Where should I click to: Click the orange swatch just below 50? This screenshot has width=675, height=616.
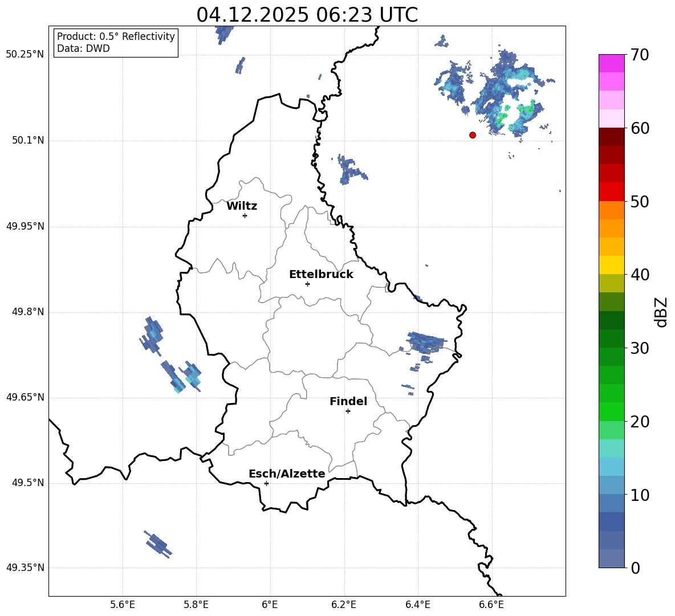coord(611,210)
